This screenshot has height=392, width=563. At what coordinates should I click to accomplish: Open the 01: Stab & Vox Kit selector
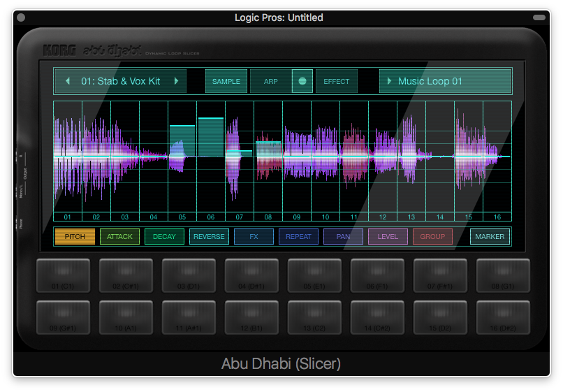[121, 81]
